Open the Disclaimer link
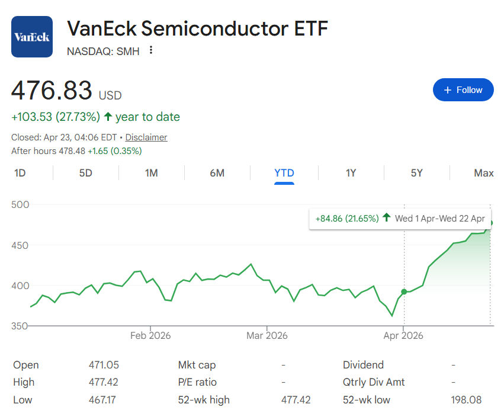Image resolution: width=504 pixels, height=420 pixels. (x=146, y=137)
